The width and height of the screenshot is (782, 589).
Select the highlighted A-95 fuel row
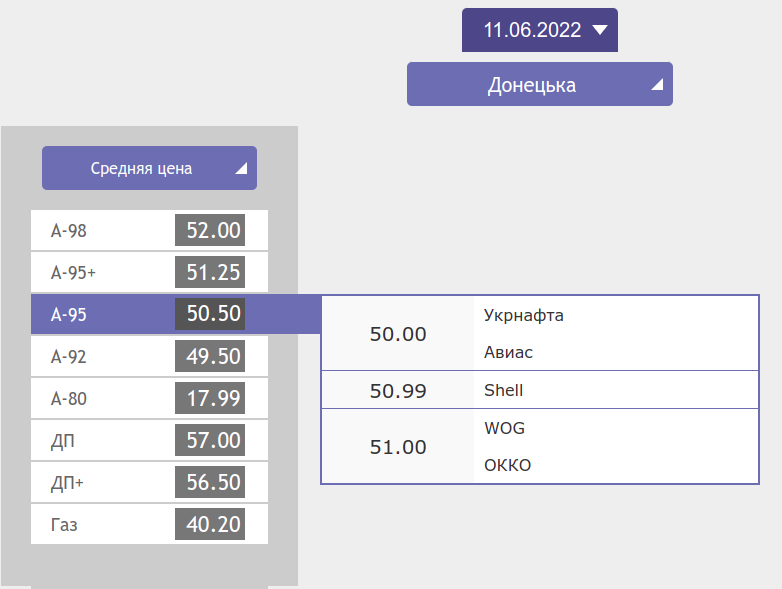[149, 315]
